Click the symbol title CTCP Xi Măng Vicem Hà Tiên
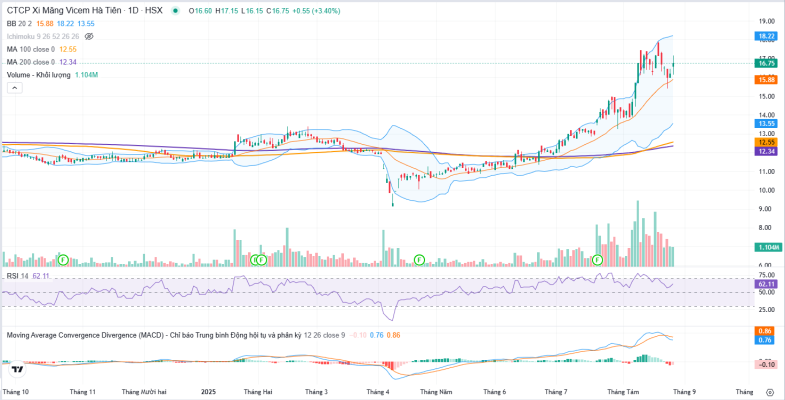 tap(63, 11)
